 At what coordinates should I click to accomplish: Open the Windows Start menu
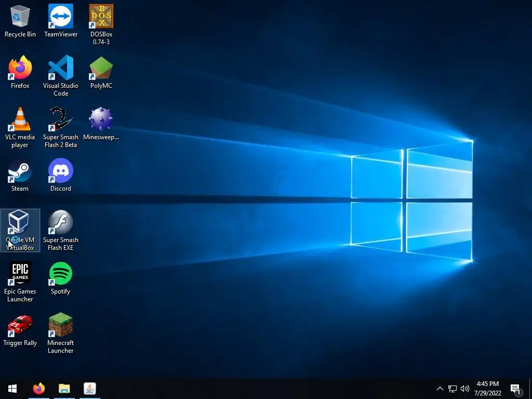12,389
